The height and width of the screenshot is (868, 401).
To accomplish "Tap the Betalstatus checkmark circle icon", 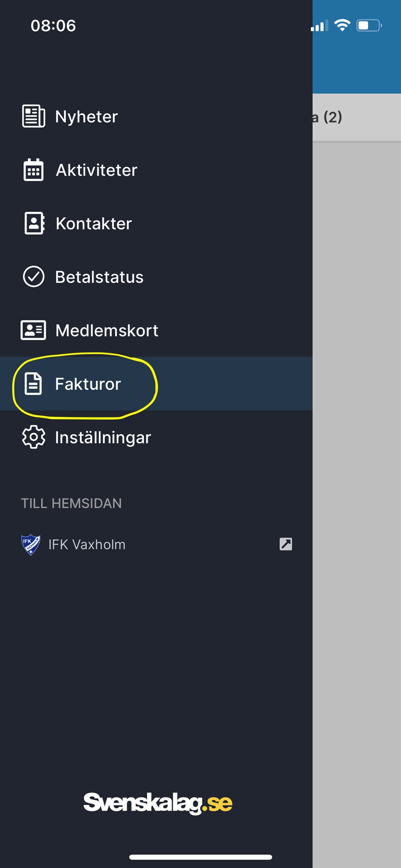I will click(x=34, y=277).
